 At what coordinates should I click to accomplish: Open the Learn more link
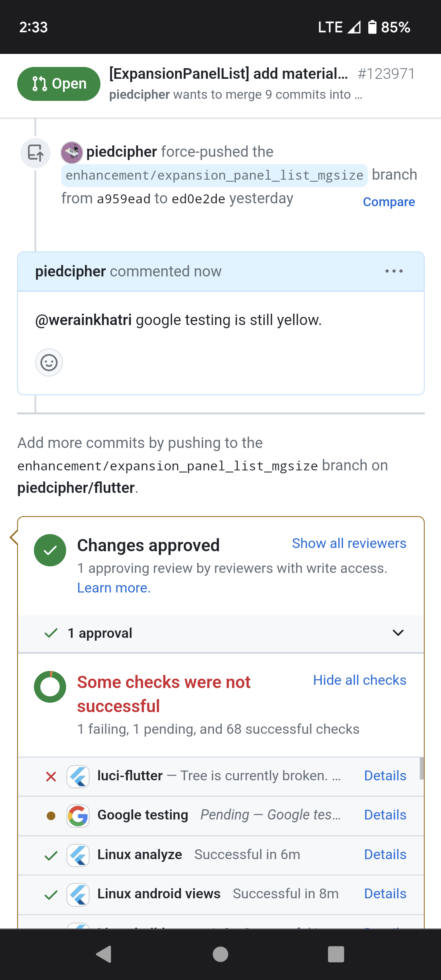[114, 588]
